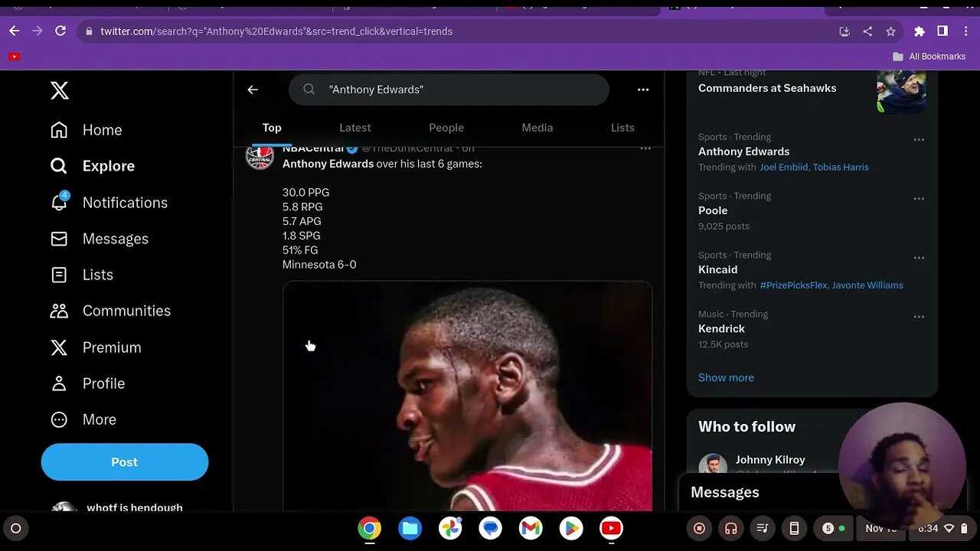Open the Explore page
Viewport: 980px width, 551px height.
point(93,166)
